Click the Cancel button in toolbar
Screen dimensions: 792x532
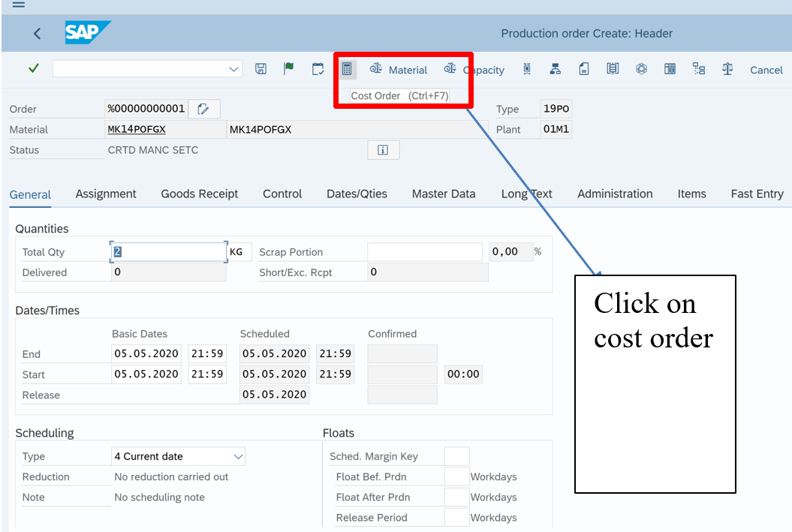766,70
